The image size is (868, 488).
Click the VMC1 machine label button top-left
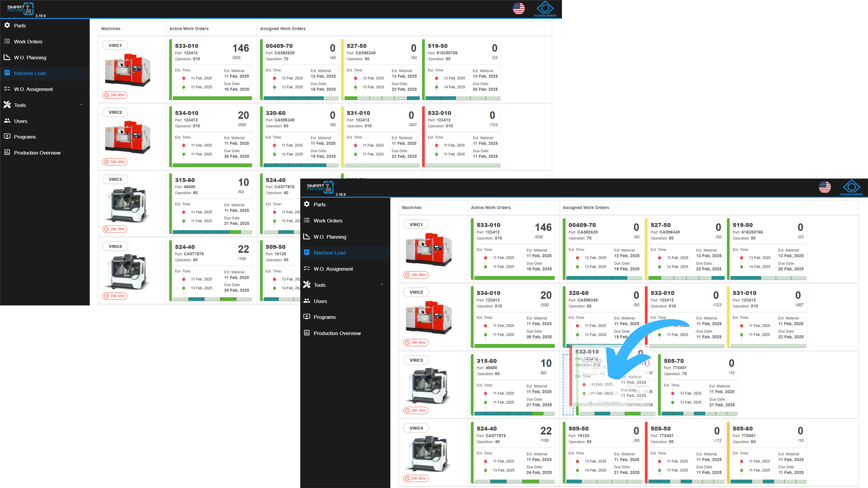(115, 45)
